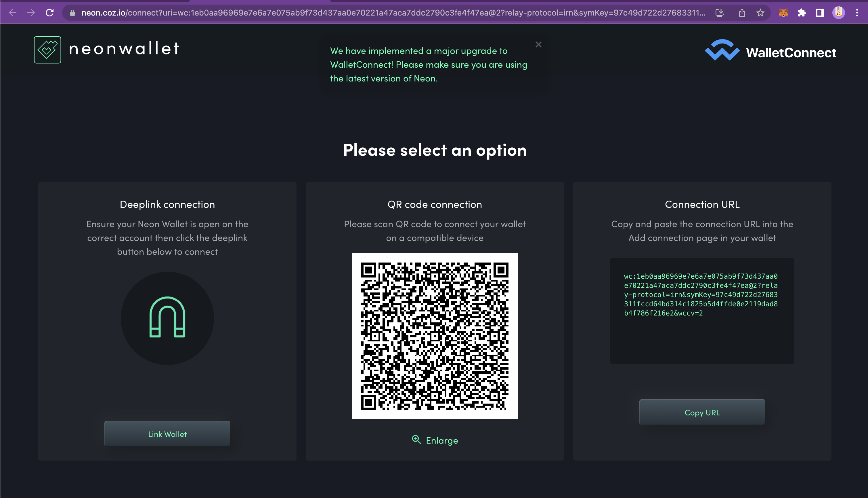
Task: Click the WalletConnect logo
Action: pos(721,51)
